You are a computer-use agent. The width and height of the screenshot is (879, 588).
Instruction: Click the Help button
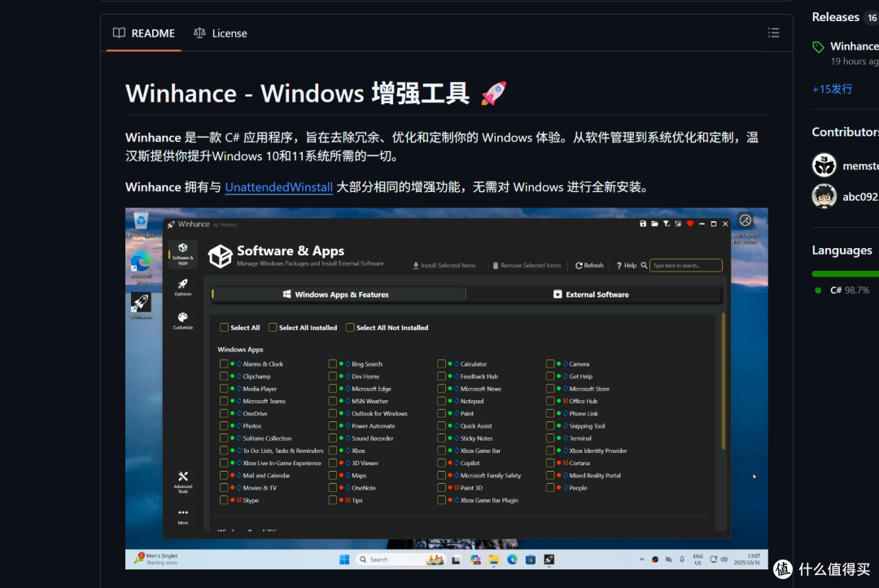click(x=626, y=265)
